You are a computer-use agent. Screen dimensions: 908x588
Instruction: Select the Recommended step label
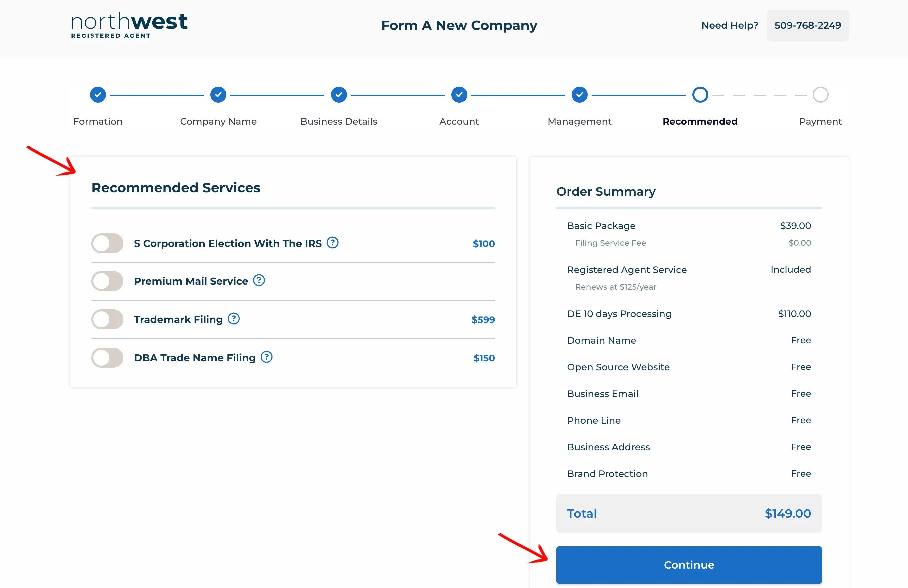click(700, 121)
